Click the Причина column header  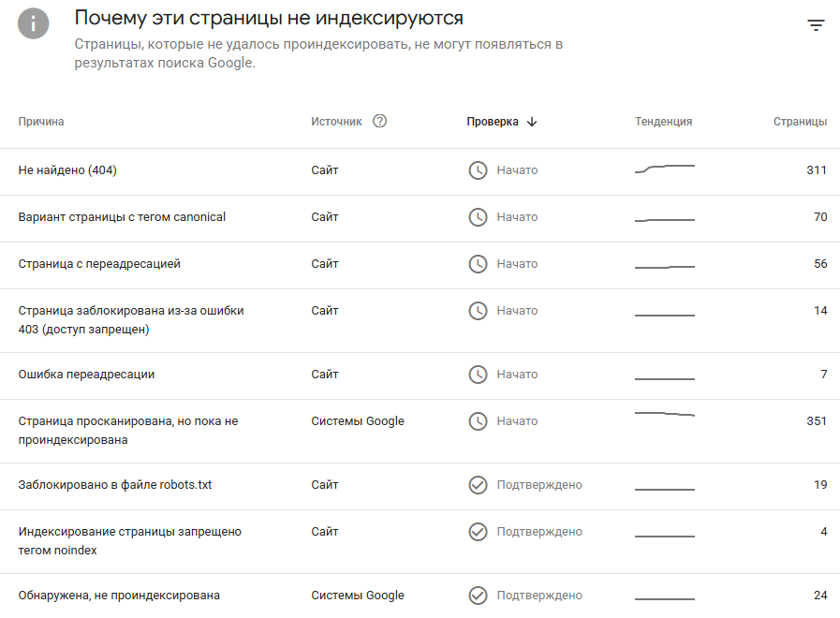click(x=41, y=122)
